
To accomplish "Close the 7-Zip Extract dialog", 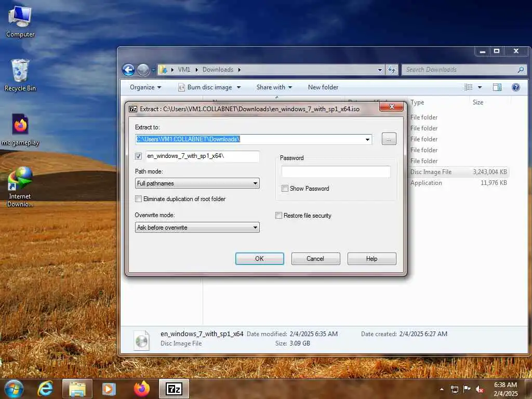I will tap(392, 107).
